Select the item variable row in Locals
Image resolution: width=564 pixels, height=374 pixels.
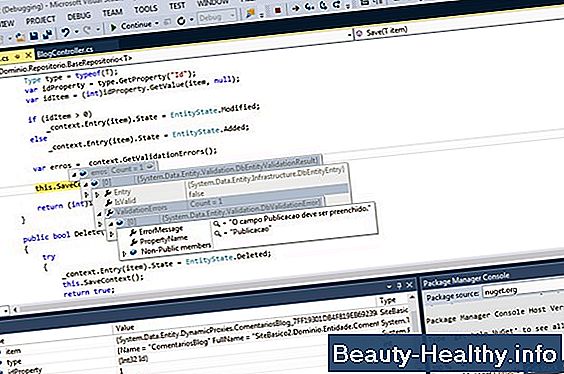tap(13, 351)
